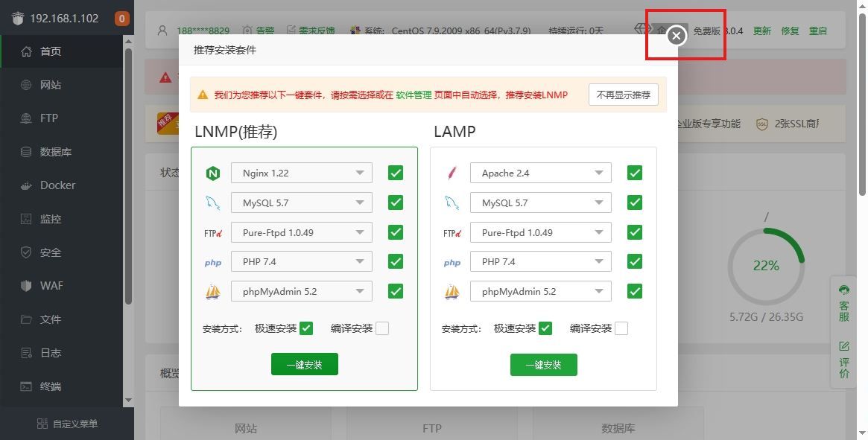The width and height of the screenshot is (868, 440).
Task: Open FTP in the sidebar
Action: (61, 118)
